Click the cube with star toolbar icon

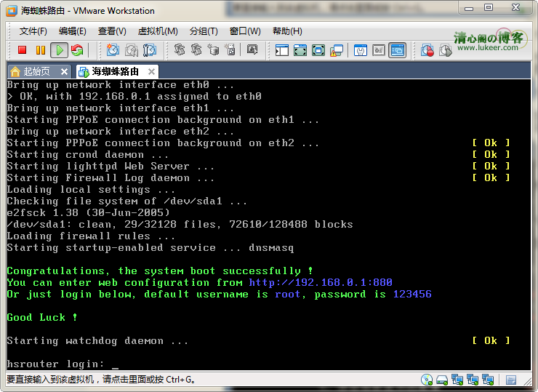click(213, 50)
